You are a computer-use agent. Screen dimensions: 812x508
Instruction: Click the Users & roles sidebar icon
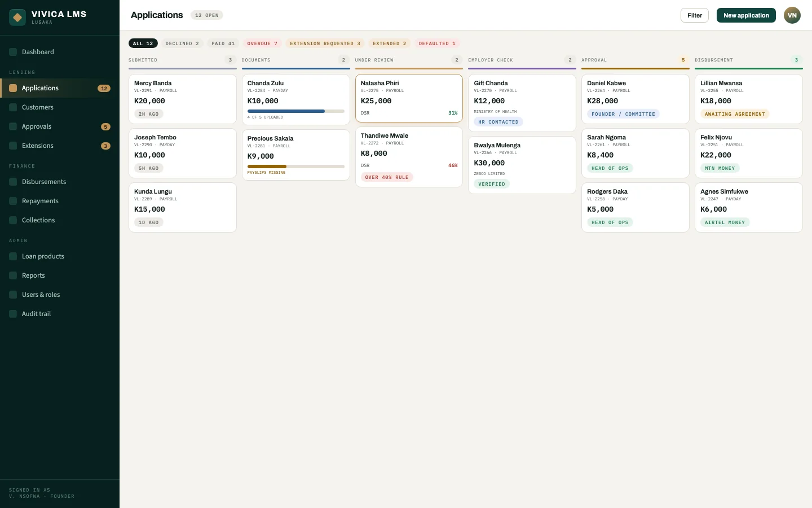[x=13, y=295]
